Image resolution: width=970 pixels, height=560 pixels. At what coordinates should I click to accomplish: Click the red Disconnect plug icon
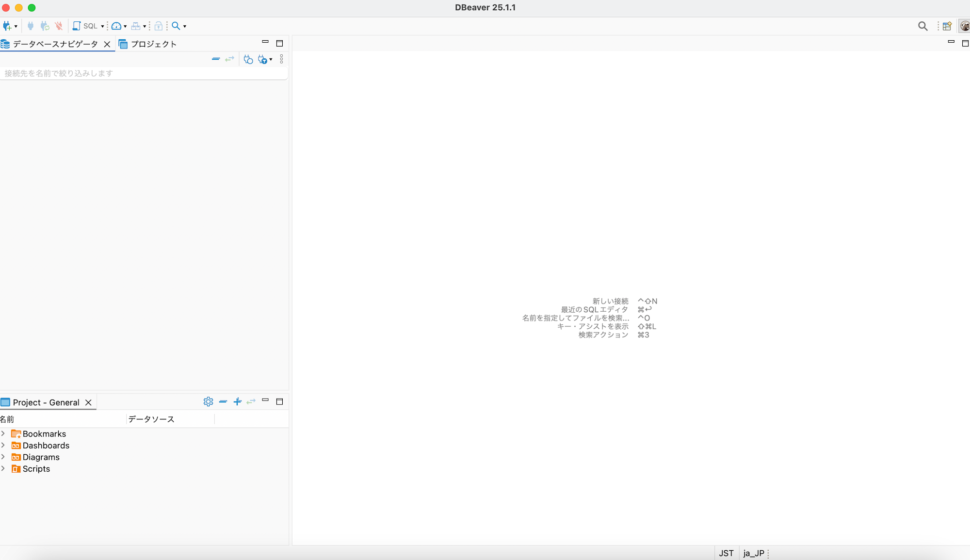(x=59, y=26)
